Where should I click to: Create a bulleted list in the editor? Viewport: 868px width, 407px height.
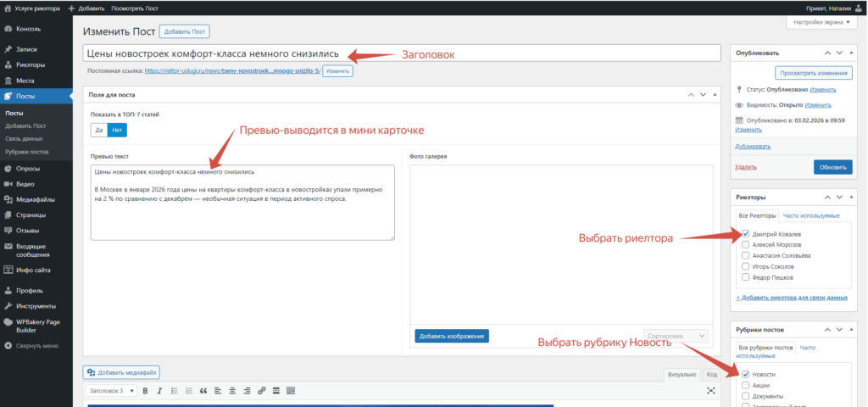(x=175, y=390)
